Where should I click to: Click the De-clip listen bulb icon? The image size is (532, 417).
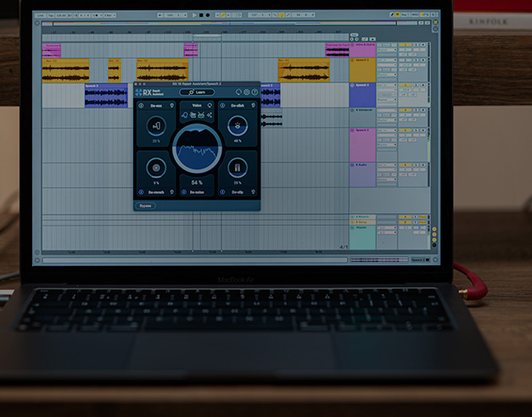click(253, 192)
